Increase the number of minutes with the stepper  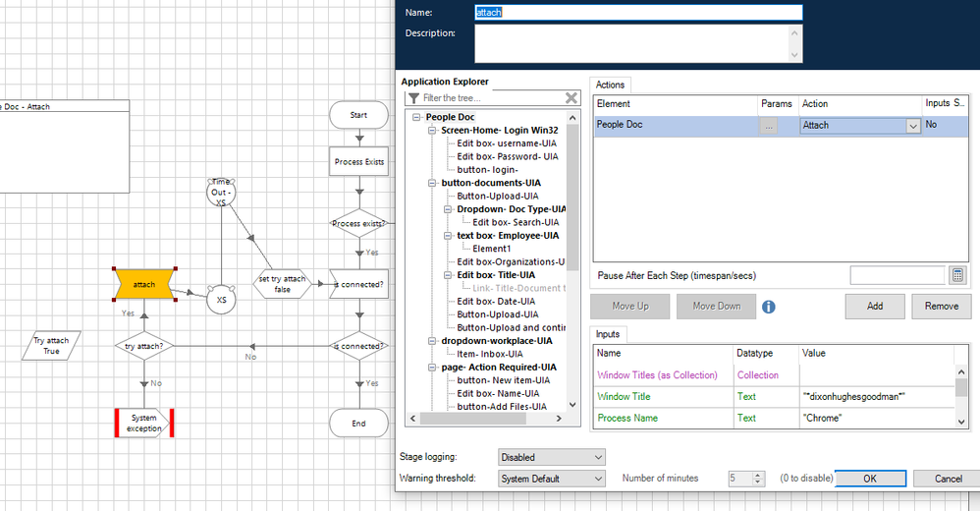coord(756,475)
